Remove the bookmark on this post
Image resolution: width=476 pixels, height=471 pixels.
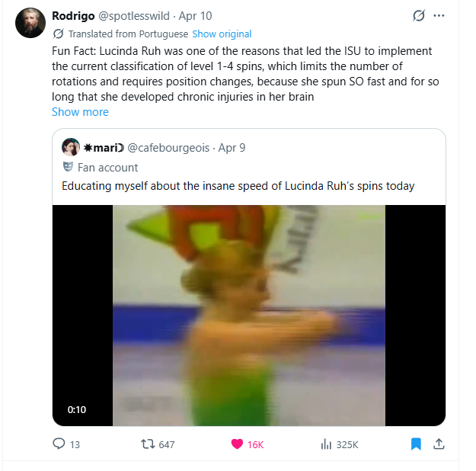[x=416, y=444]
